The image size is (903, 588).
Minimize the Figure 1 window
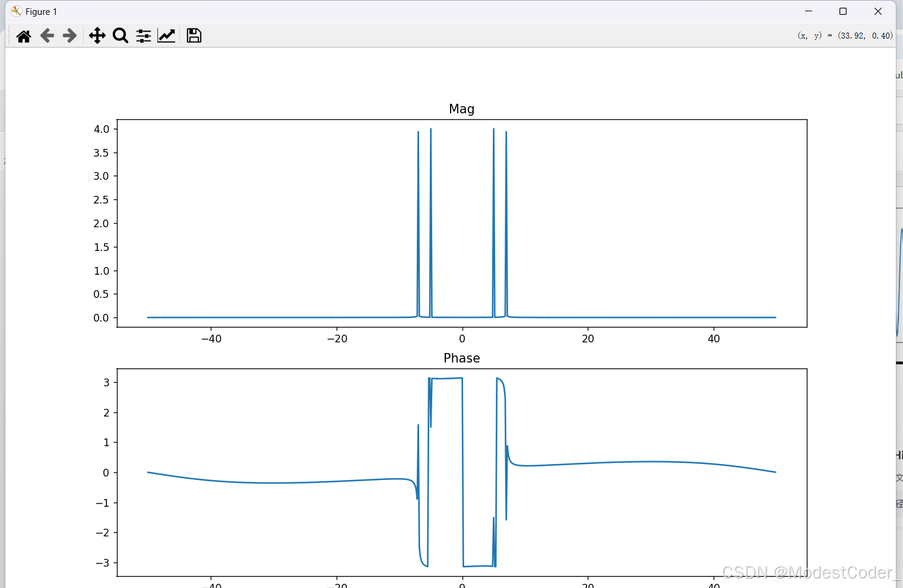click(809, 11)
